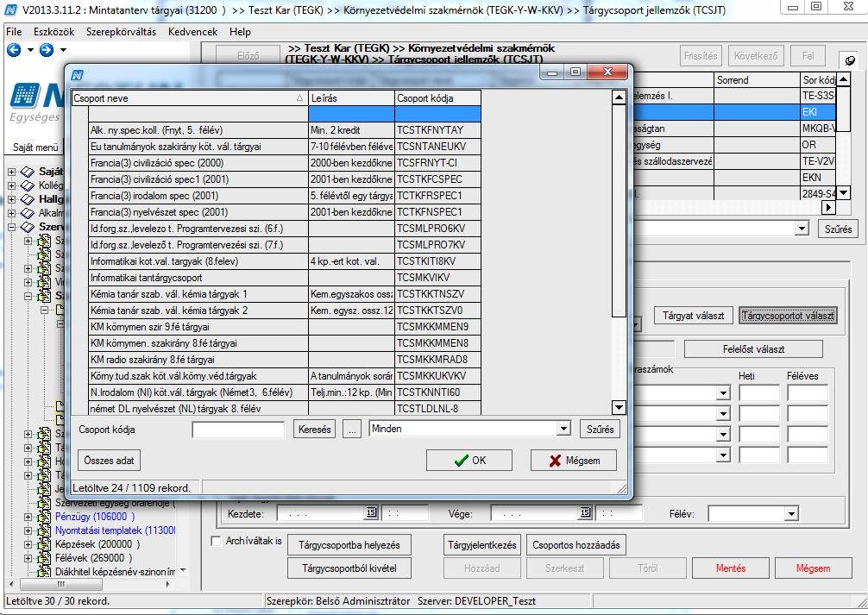The height and width of the screenshot is (615, 868).
Task: Open the File menu
Action: [14, 32]
